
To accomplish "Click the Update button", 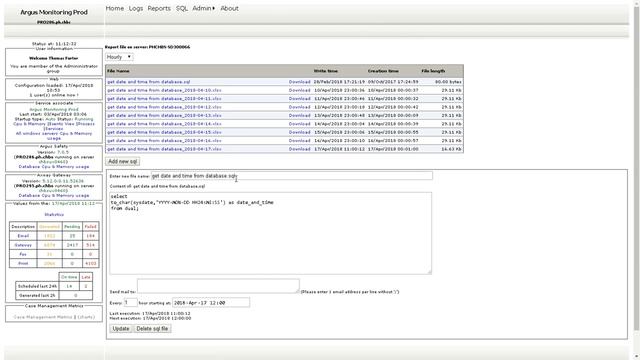I will [121, 329].
